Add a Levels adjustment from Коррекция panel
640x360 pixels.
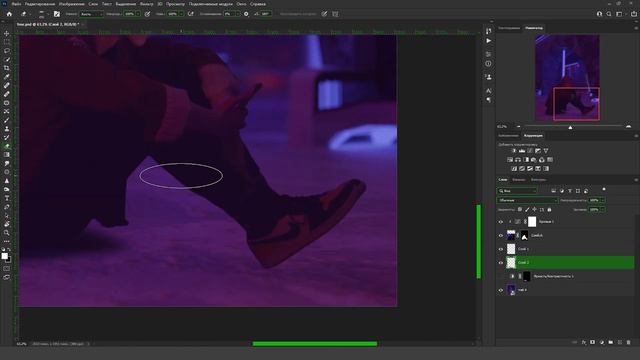point(522,151)
